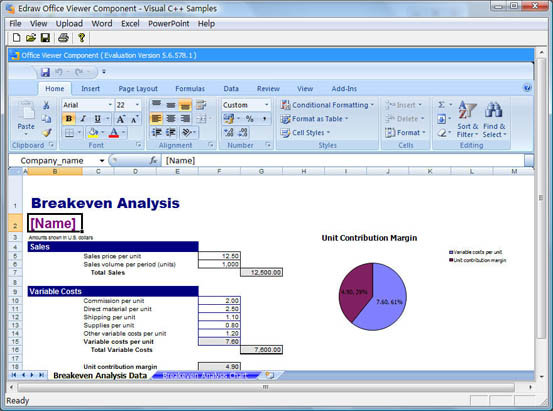Select the [Name] cell in row 2

point(55,223)
